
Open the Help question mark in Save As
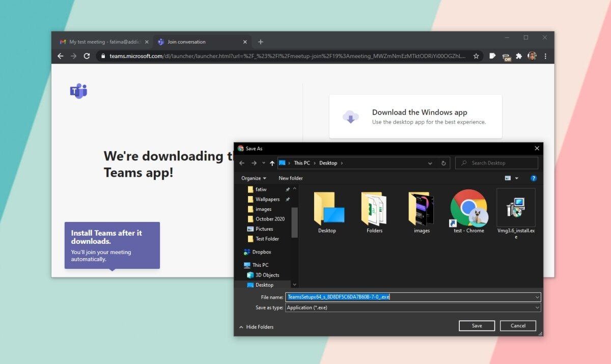coord(533,178)
